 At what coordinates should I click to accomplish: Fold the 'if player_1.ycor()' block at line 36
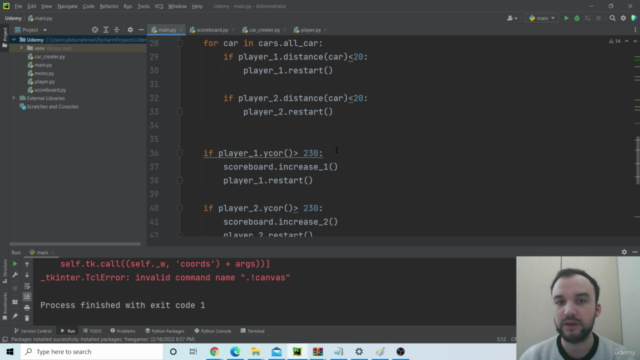[x=180, y=153]
